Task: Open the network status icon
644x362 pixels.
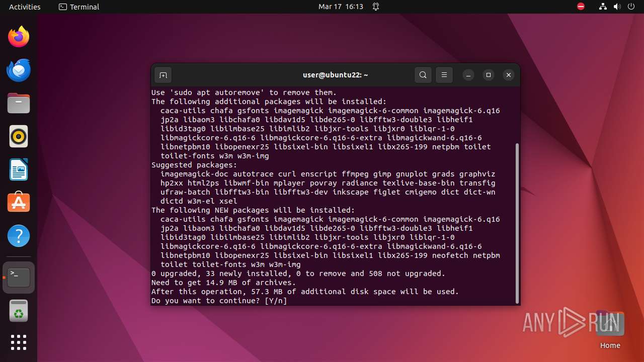Action: pyautogui.click(x=603, y=7)
